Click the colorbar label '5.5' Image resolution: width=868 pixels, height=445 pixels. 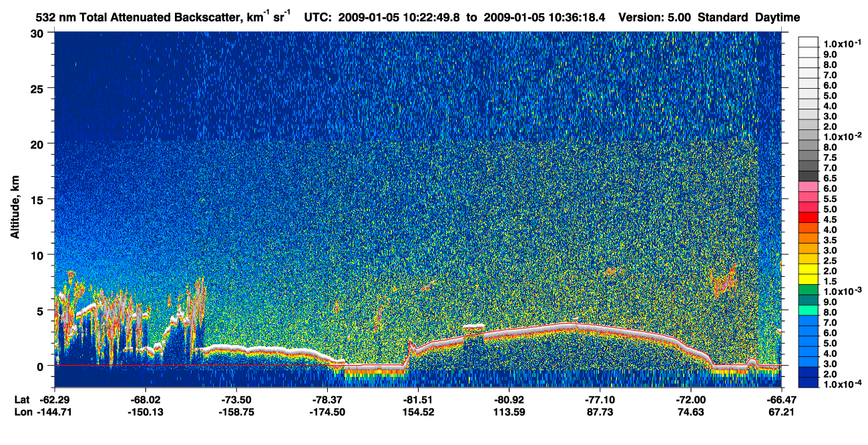[830, 199]
